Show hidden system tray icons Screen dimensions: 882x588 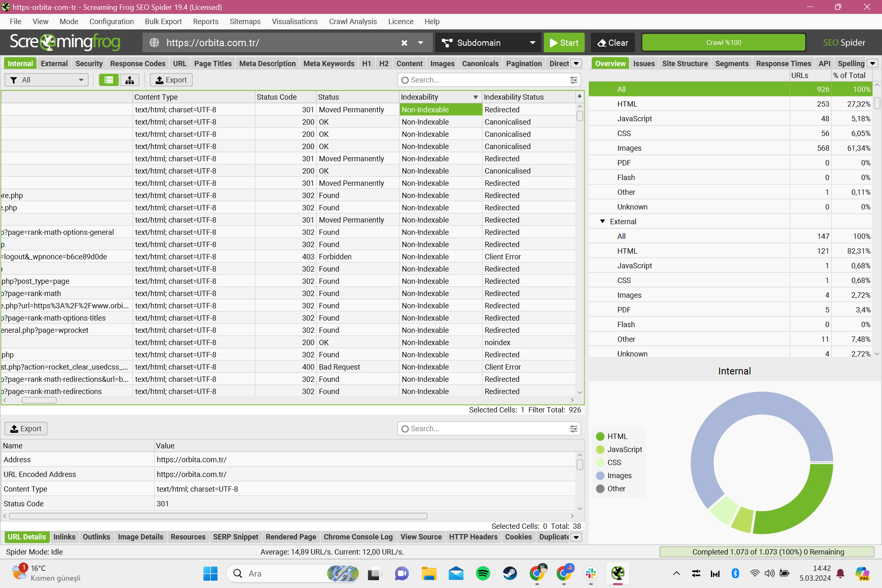point(677,574)
